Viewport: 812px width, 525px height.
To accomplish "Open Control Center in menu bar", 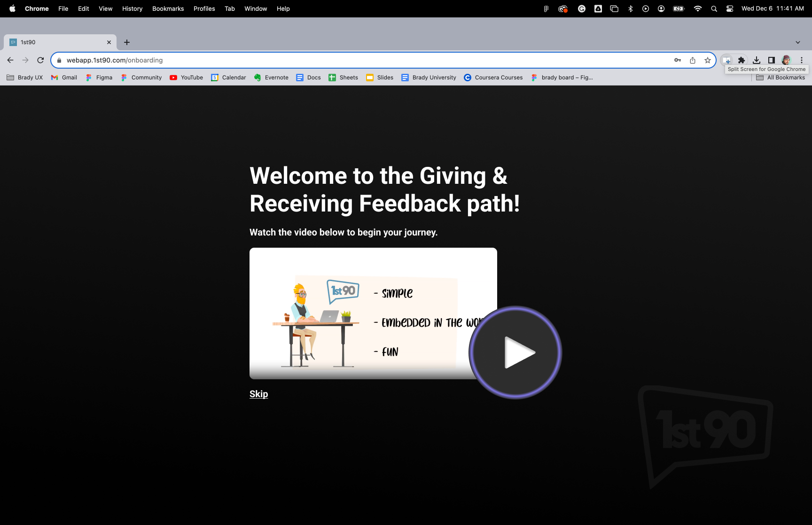I will tap(730, 8).
